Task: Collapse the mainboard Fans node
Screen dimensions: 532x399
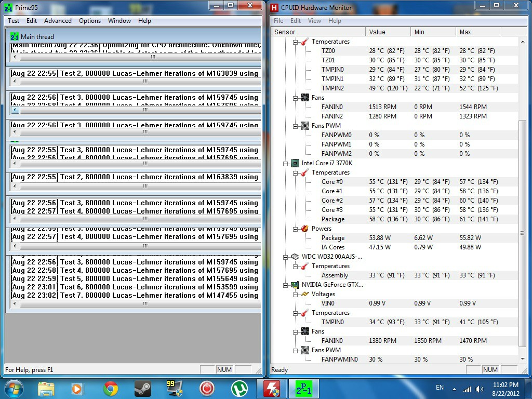Action: pos(295,98)
